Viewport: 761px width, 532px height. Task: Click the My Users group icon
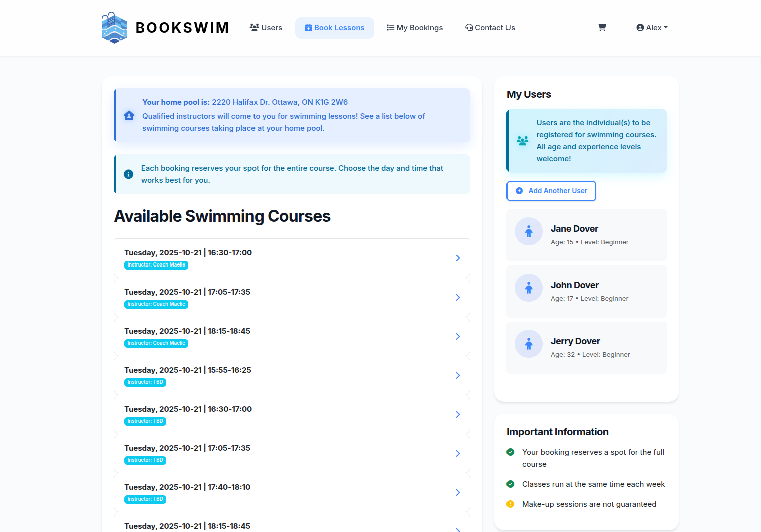pyautogui.click(x=522, y=141)
